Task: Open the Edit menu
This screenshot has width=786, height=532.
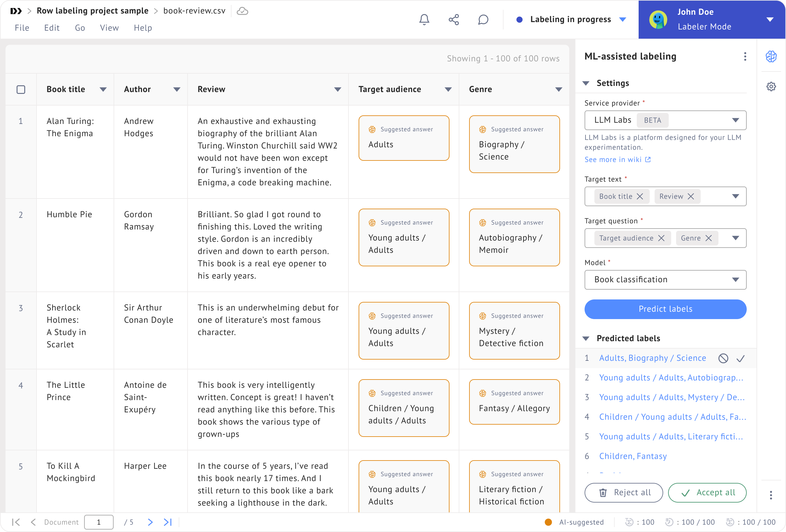Action: tap(52, 28)
